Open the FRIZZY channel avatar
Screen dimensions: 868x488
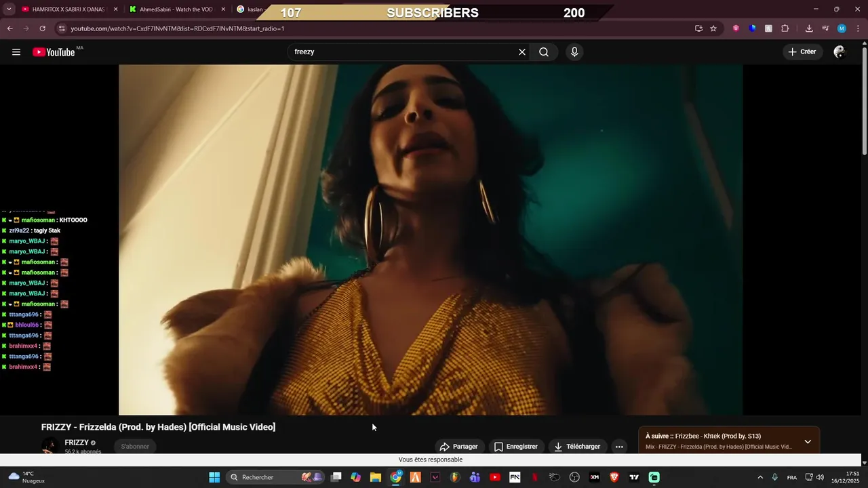[50, 446]
